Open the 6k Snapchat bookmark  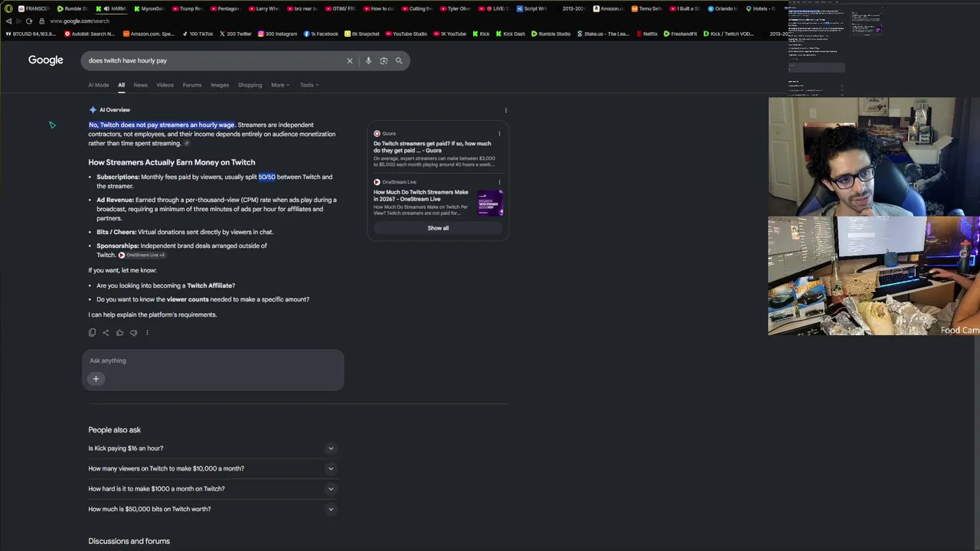point(362,34)
